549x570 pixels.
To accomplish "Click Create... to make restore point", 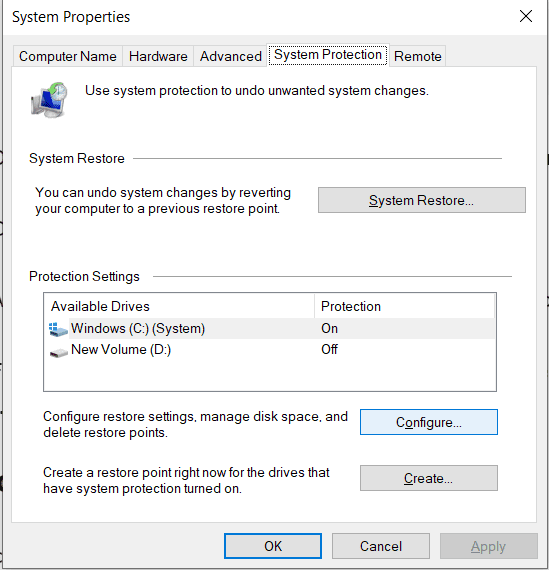I will pyautogui.click(x=429, y=478).
